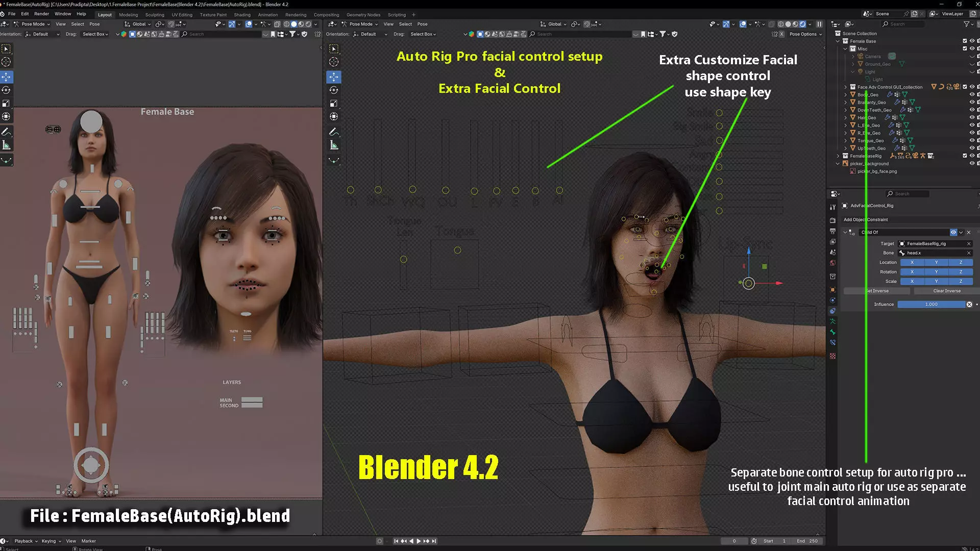Switch to the Animation workspace tab

[x=268, y=15]
